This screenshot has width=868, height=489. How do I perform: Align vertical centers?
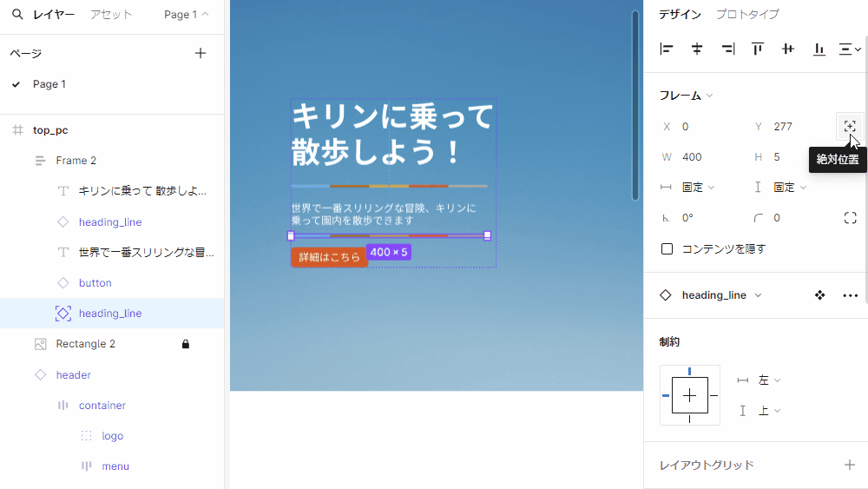pyautogui.click(x=788, y=50)
